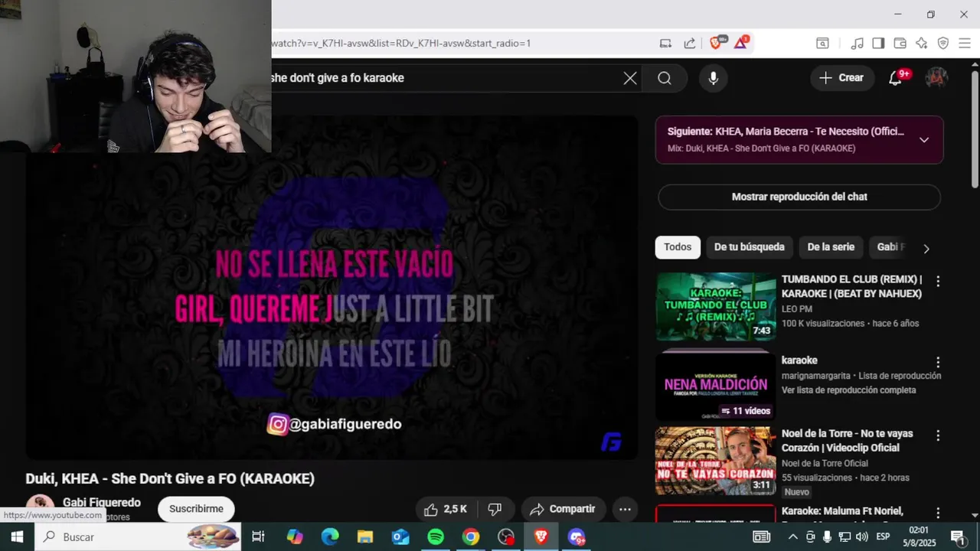Open Google Chrome from taskbar
Image resolution: width=980 pixels, height=551 pixels.
pos(471,537)
